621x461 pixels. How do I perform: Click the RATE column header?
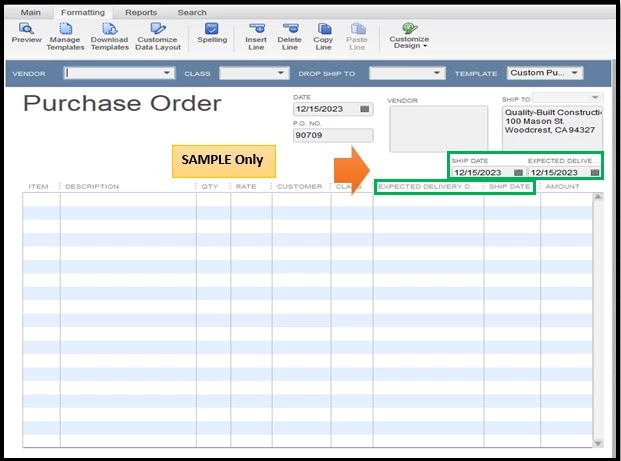(x=246, y=187)
